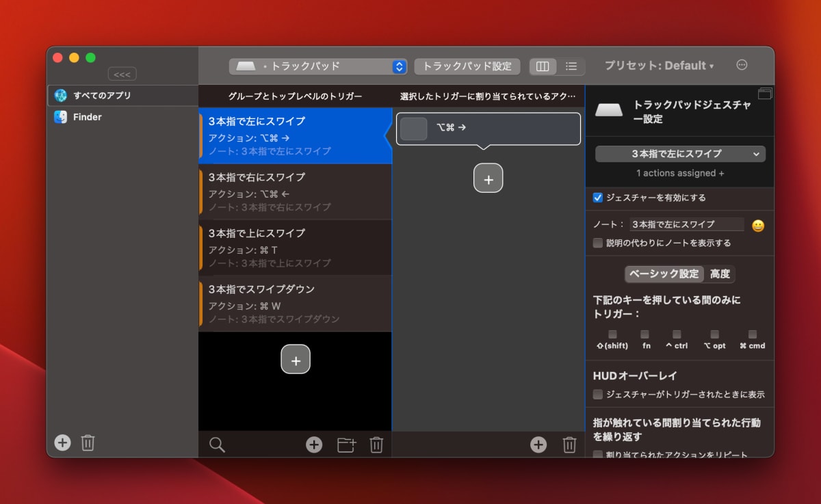821x504 pixels.
Task: Click the ノート text field
Action: tap(686, 224)
